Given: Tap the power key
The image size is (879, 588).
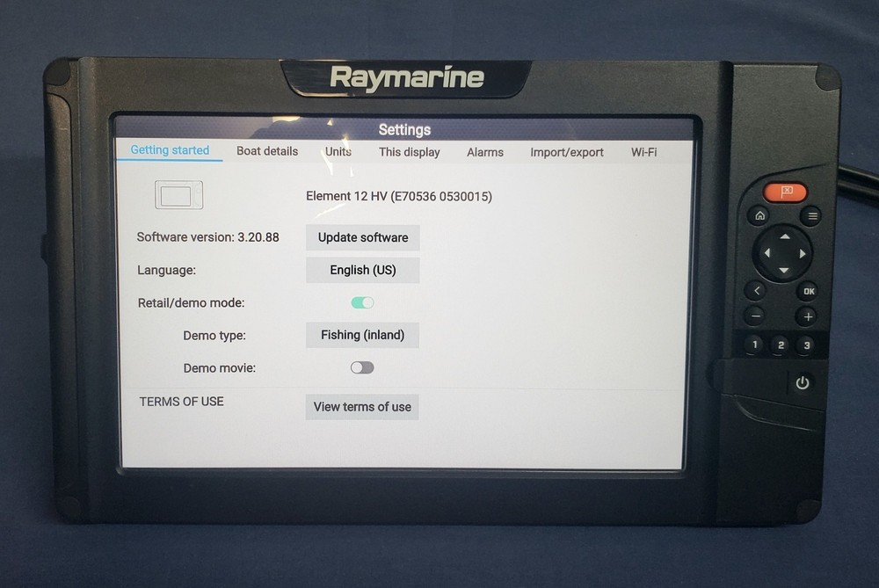Looking at the screenshot, I should click(x=803, y=383).
